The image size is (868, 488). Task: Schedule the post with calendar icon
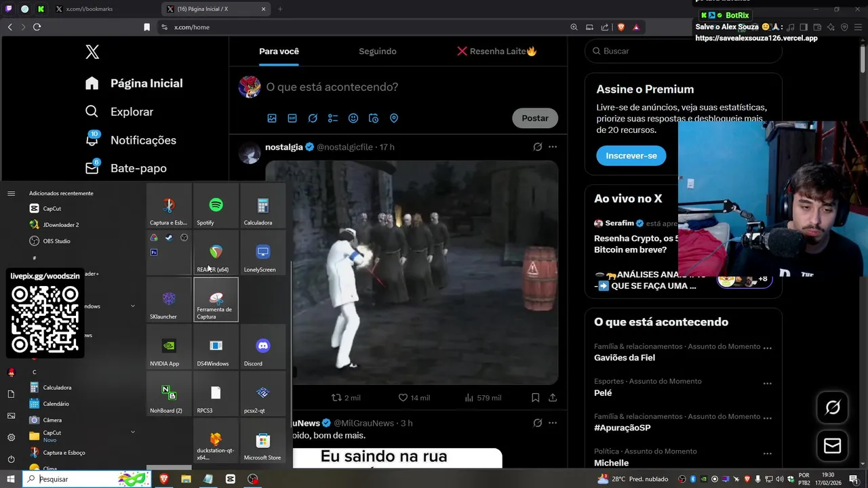click(x=374, y=118)
